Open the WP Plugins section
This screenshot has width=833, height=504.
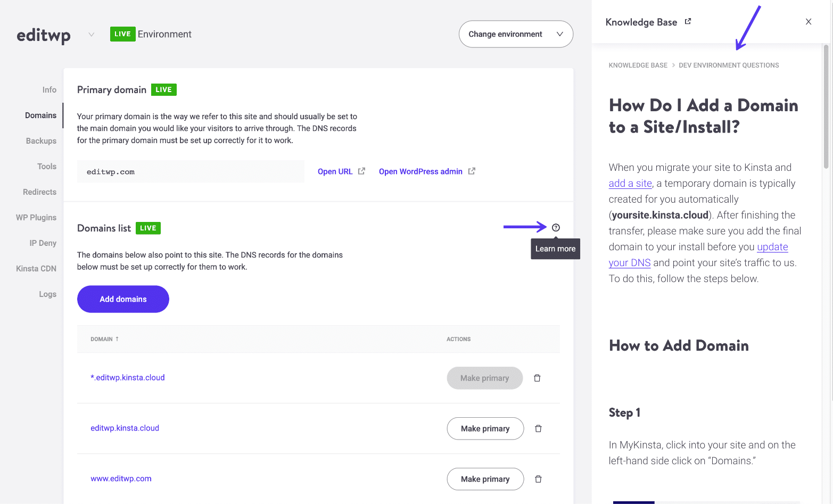tap(36, 217)
